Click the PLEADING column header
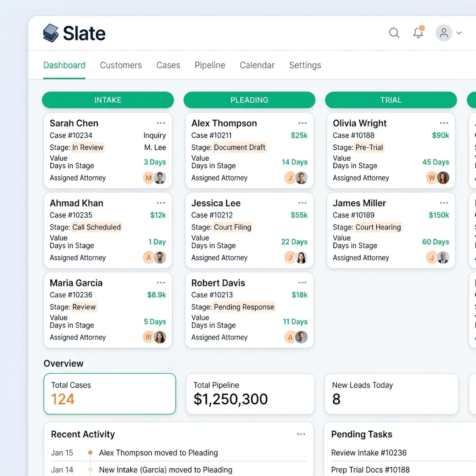The image size is (476, 476). tap(249, 100)
